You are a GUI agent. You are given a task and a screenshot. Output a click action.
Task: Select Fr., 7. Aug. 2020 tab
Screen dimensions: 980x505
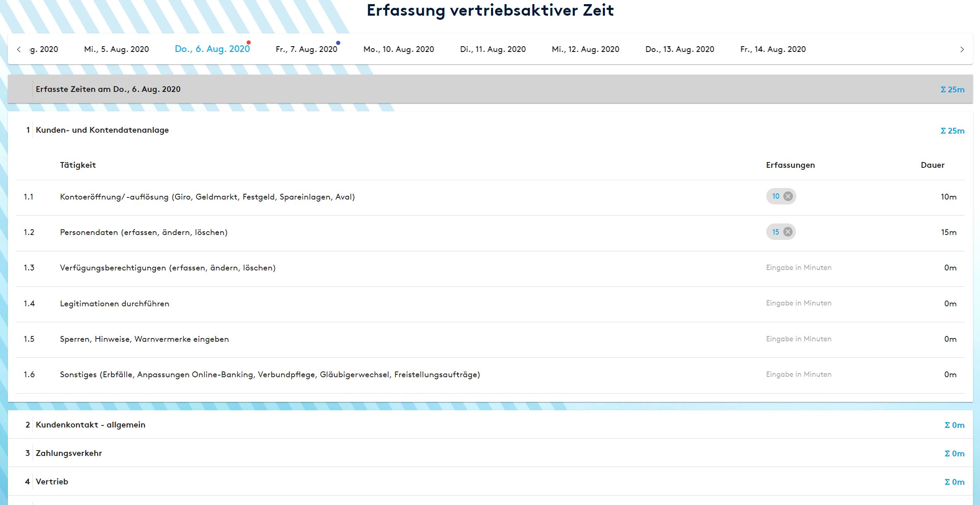coord(306,49)
